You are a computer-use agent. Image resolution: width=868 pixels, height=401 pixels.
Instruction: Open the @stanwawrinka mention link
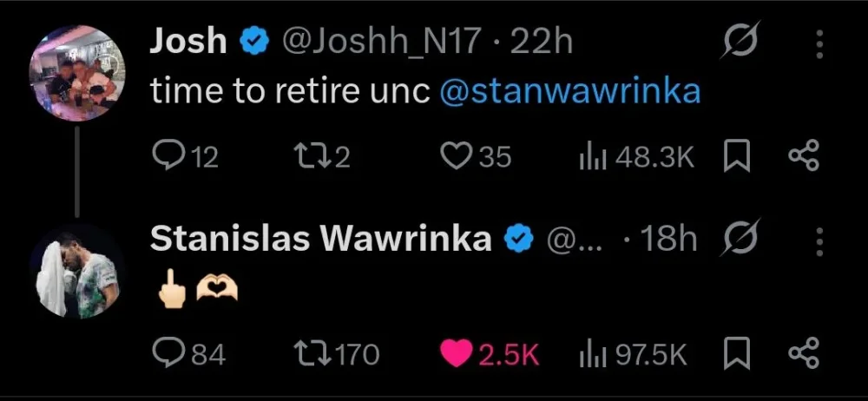point(570,92)
